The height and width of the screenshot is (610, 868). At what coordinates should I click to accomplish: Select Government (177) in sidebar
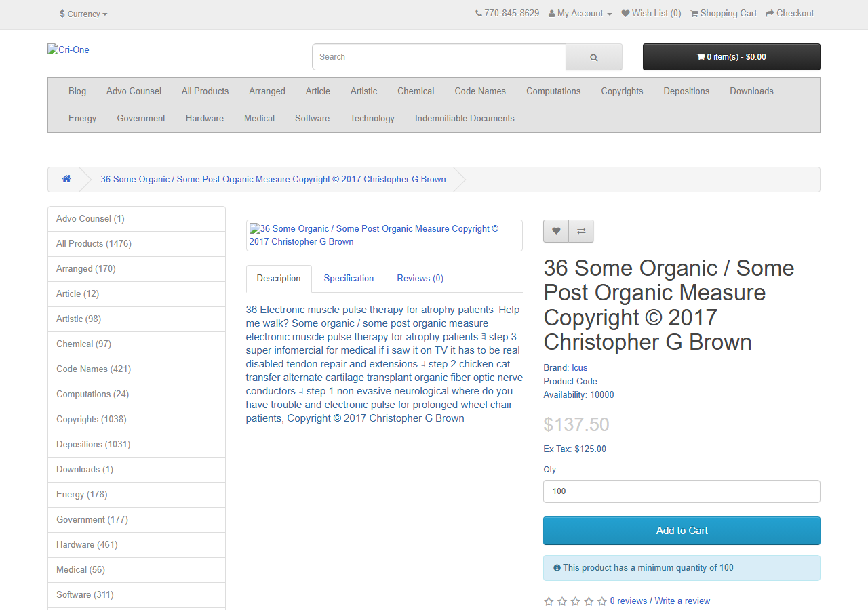pos(136,520)
